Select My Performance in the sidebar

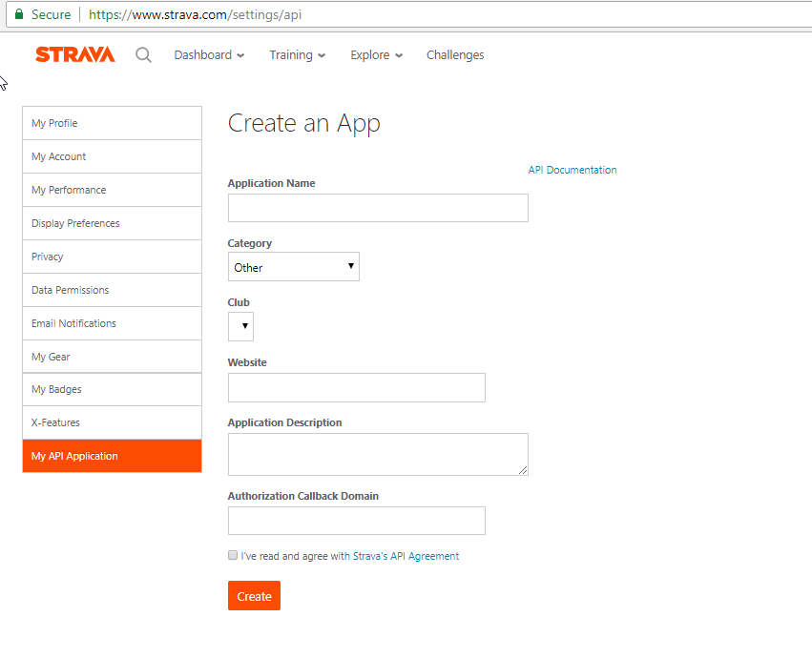tap(112, 190)
